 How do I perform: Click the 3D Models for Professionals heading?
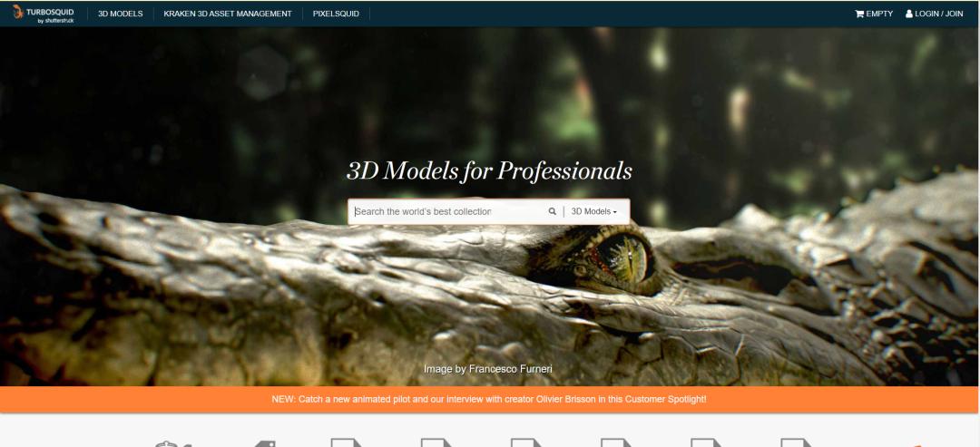[x=489, y=171]
